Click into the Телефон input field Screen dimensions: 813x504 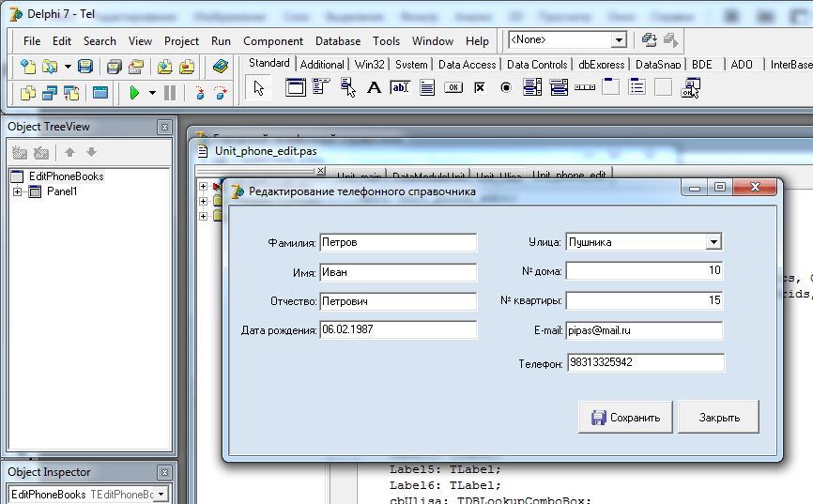[x=645, y=362]
